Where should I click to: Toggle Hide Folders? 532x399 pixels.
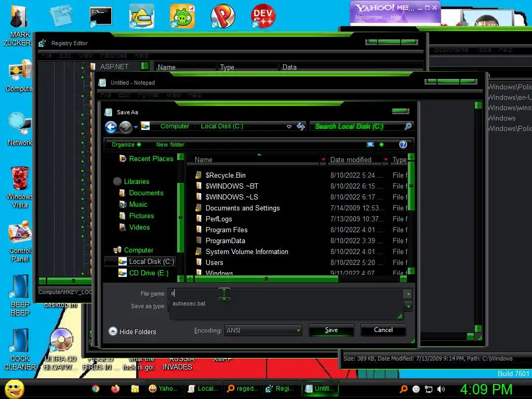132,331
